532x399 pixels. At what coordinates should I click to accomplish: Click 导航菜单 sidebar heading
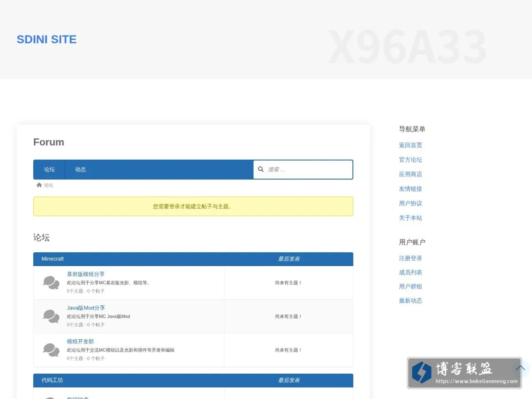(x=412, y=129)
